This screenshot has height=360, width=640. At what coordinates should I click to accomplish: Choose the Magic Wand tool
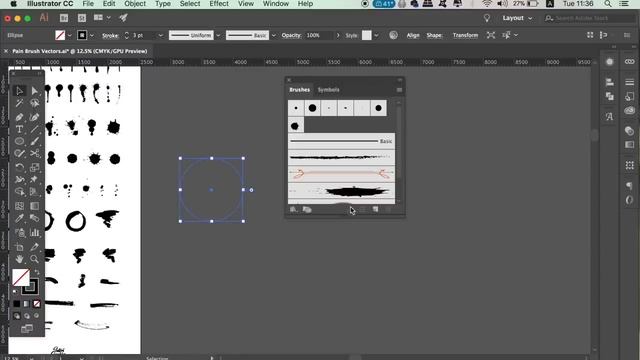click(x=19, y=103)
